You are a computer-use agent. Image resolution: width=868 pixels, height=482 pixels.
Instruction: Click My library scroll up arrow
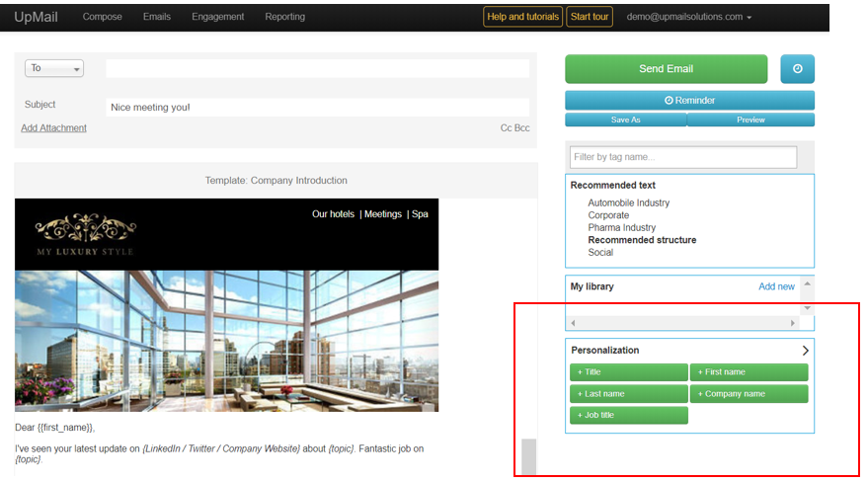tap(807, 283)
